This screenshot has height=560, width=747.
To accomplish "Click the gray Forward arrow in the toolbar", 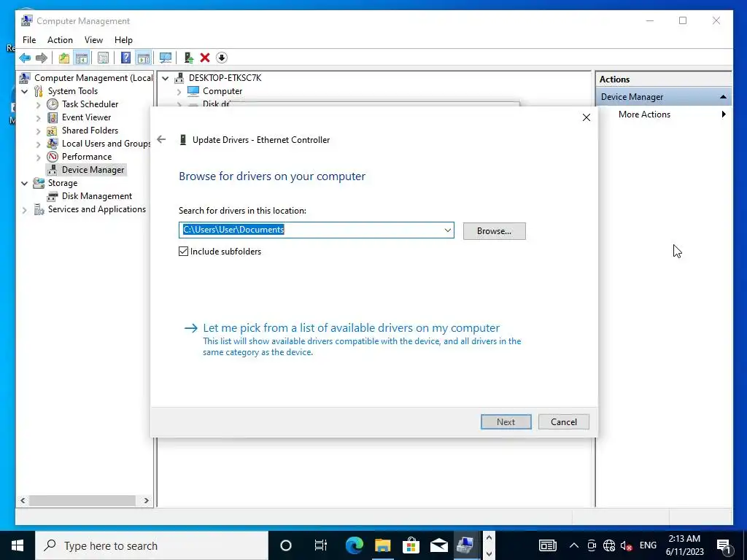I will (x=42, y=58).
